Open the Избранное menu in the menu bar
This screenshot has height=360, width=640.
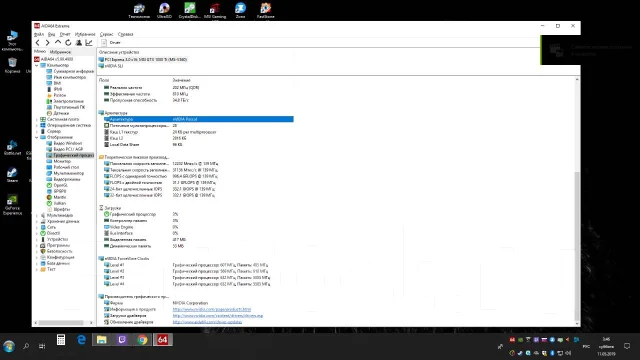[x=85, y=34]
